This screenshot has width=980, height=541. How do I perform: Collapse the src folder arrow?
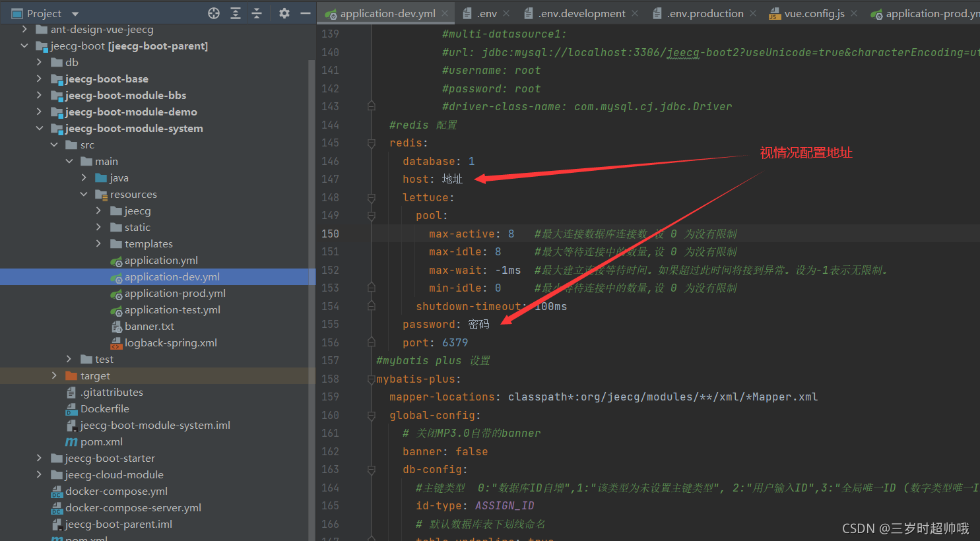54,144
